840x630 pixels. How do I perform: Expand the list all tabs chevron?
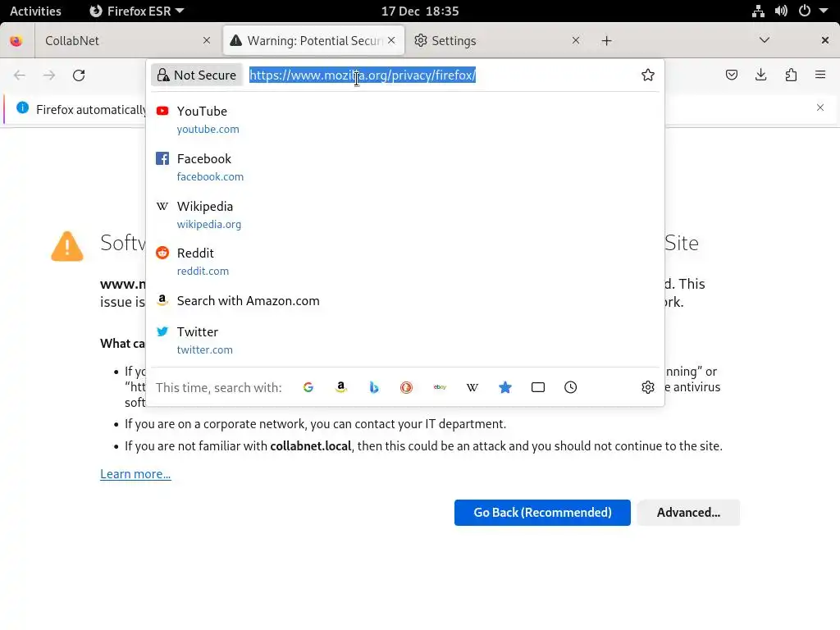pos(765,40)
